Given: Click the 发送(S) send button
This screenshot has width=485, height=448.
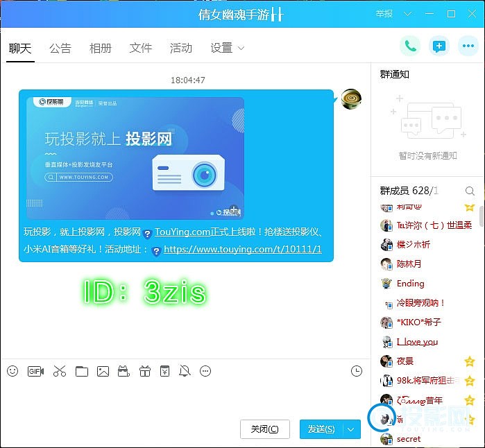Looking at the screenshot, I should click(x=321, y=429).
